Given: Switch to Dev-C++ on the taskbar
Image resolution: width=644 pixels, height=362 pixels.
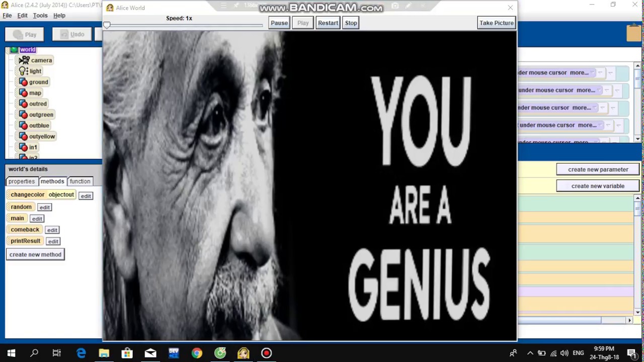Looking at the screenshot, I should pyautogui.click(x=174, y=353).
